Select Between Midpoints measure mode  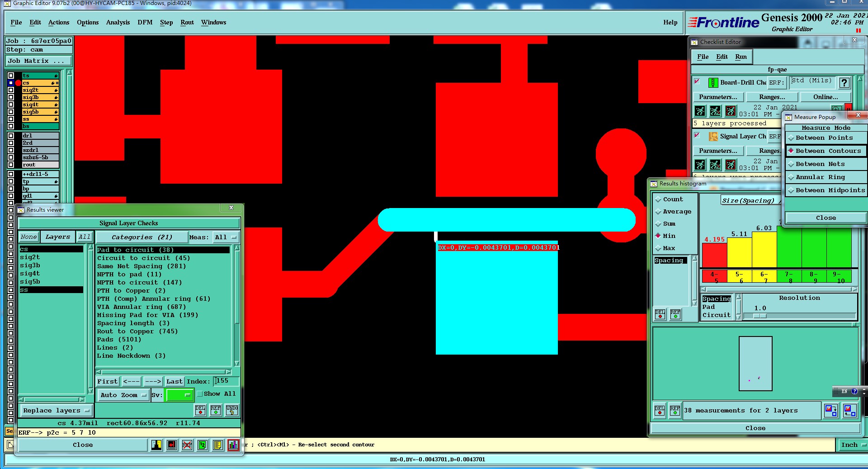[x=826, y=190]
